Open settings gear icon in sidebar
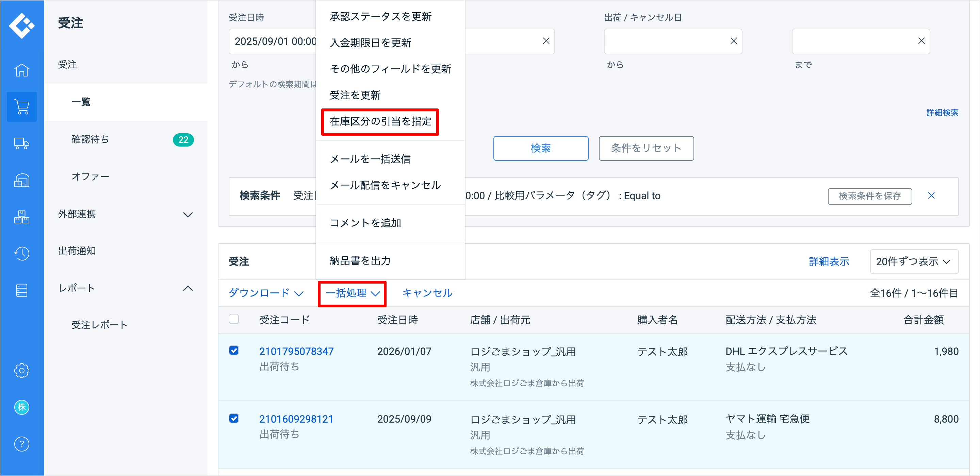Image resolution: width=980 pixels, height=476 pixels. [x=22, y=370]
